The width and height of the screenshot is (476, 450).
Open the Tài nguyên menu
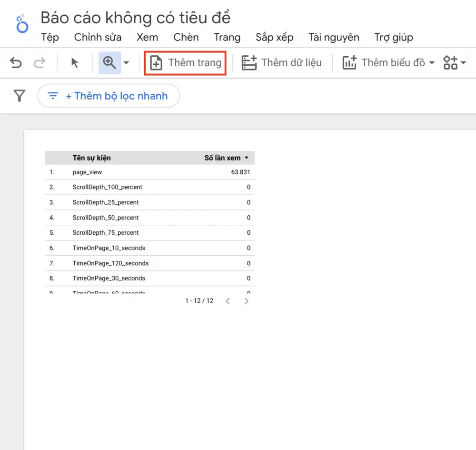tap(334, 37)
